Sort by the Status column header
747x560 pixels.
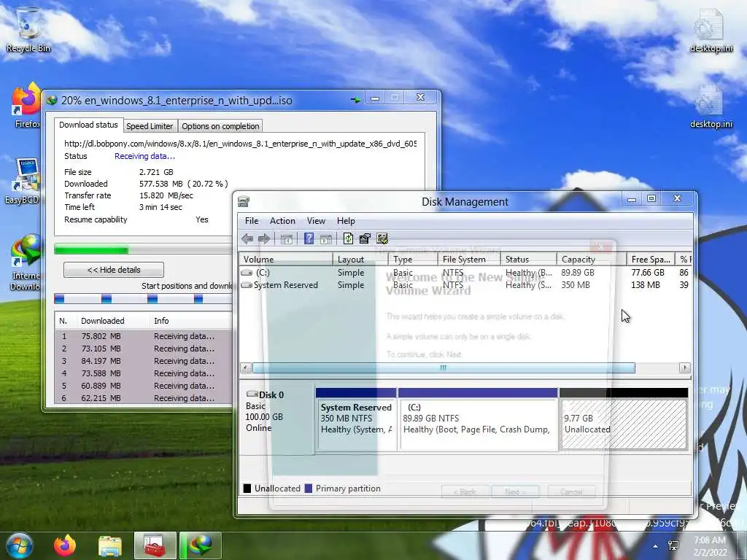(x=528, y=260)
